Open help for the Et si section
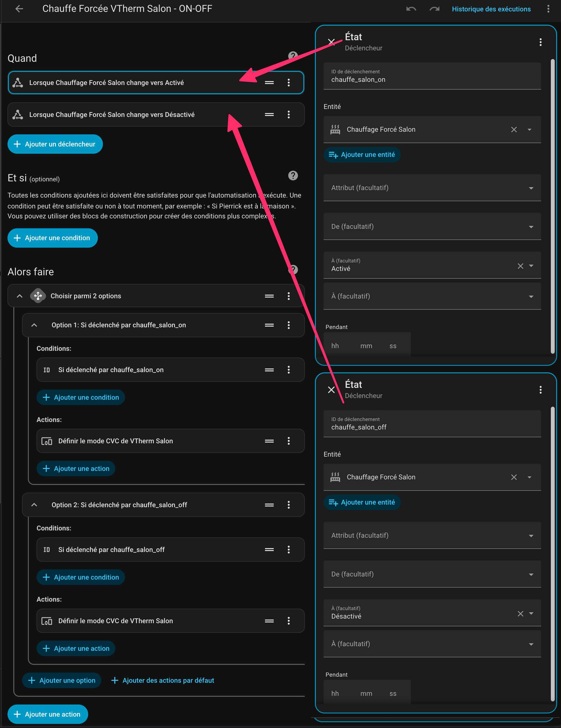The width and height of the screenshot is (561, 728). tap(293, 176)
